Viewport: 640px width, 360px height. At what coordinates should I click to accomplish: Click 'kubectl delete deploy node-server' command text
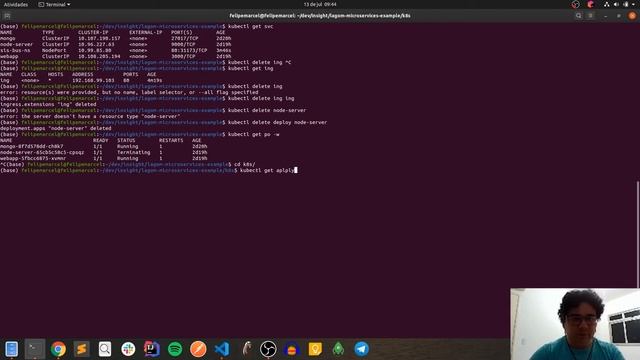click(x=277, y=122)
